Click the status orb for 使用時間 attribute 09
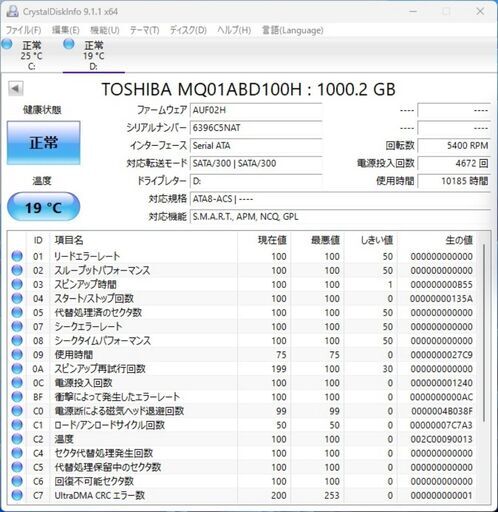Viewport: 498px width, 512px height. pyautogui.click(x=17, y=354)
